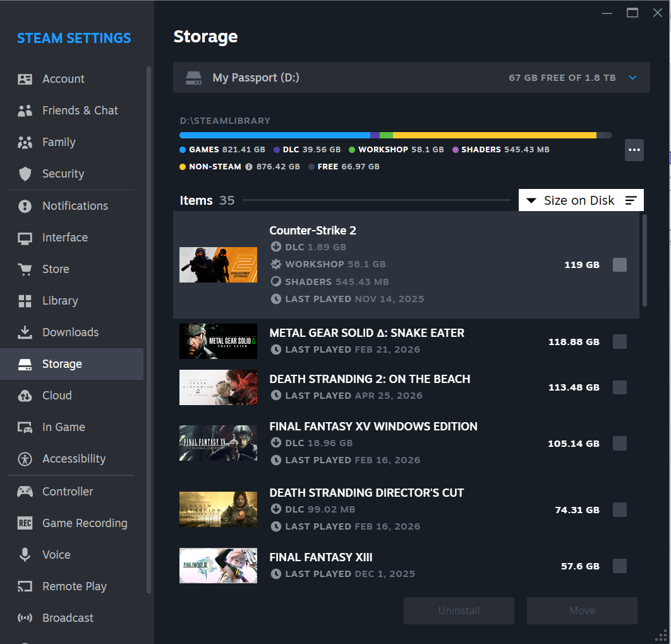Click the FREE 66.97 GB legend entry
The width and height of the screenshot is (671, 644).
344,167
